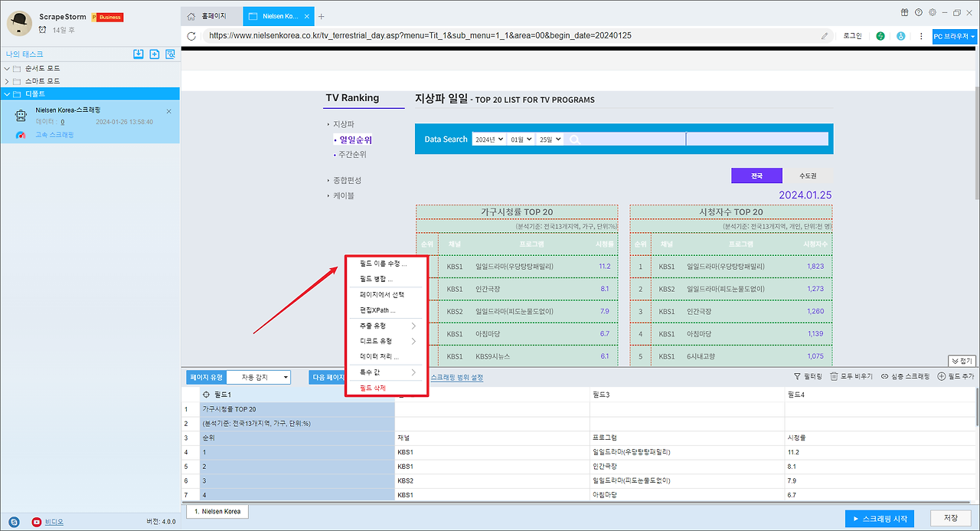Click the pencil edit URL icon
Viewport: 980px width, 531px height.
coord(825,35)
